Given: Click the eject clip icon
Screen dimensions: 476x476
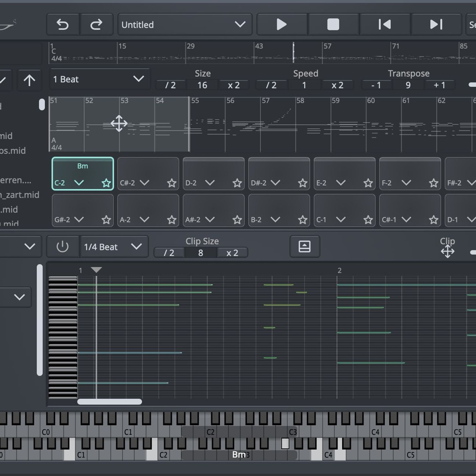Looking at the screenshot, I should click(304, 246).
